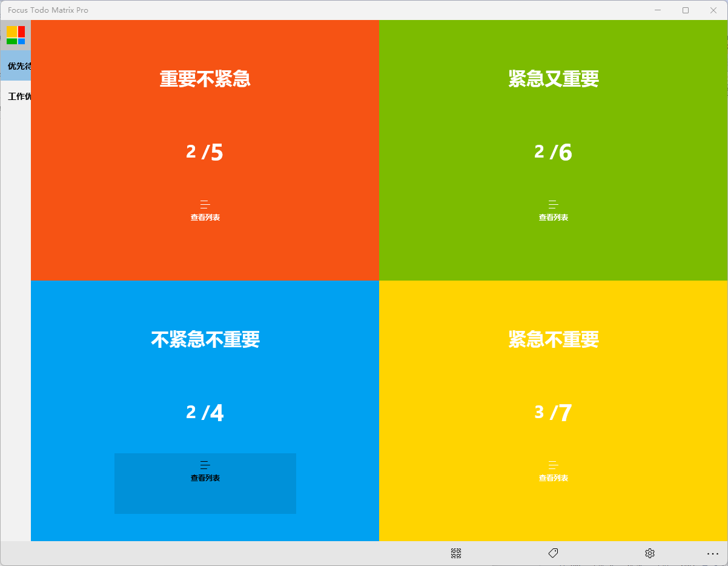This screenshot has width=728, height=566.
Task: Click the 紧急又重要 quadrant title
Action: click(x=552, y=78)
